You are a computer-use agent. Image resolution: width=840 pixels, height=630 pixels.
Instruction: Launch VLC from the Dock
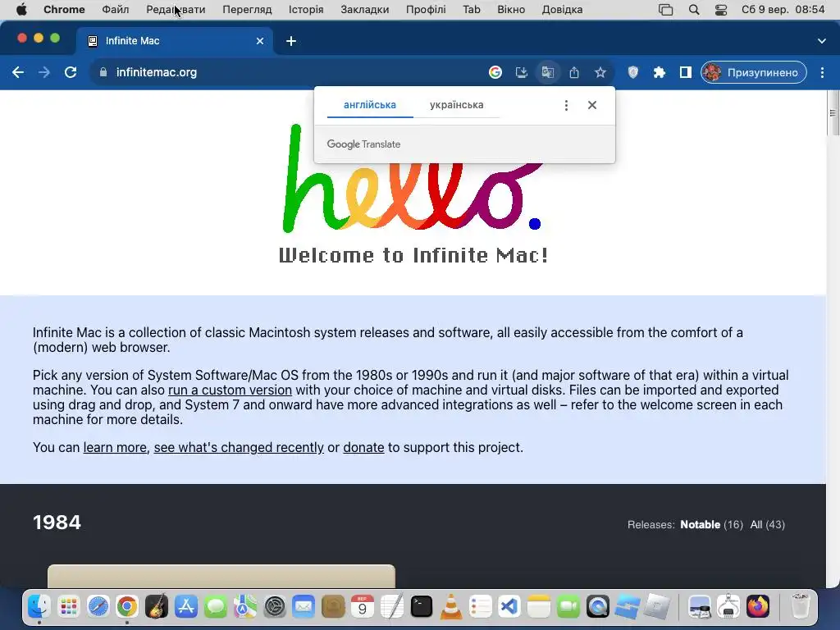pyautogui.click(x=451, y=607)
